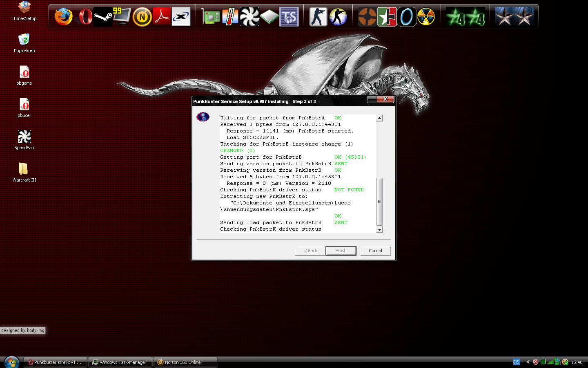Click the green chip icon in dock
Viewport: 588px width, 368px height.
(269, 17)
